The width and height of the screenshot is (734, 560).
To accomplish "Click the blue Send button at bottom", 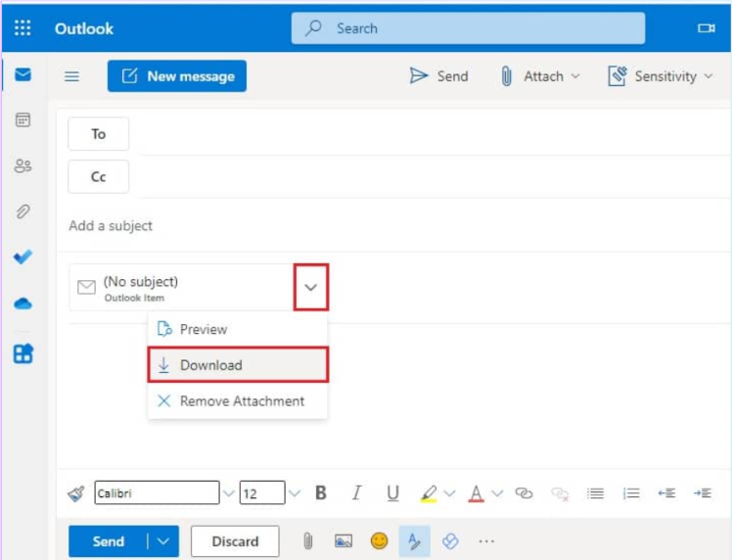I will (x=108, y=541).
